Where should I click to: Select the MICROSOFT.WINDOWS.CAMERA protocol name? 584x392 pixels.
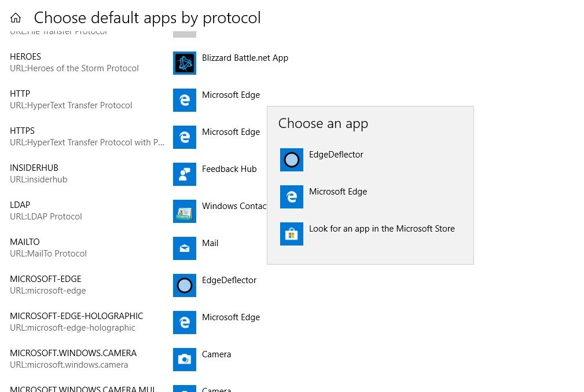(x=74, y=353)
